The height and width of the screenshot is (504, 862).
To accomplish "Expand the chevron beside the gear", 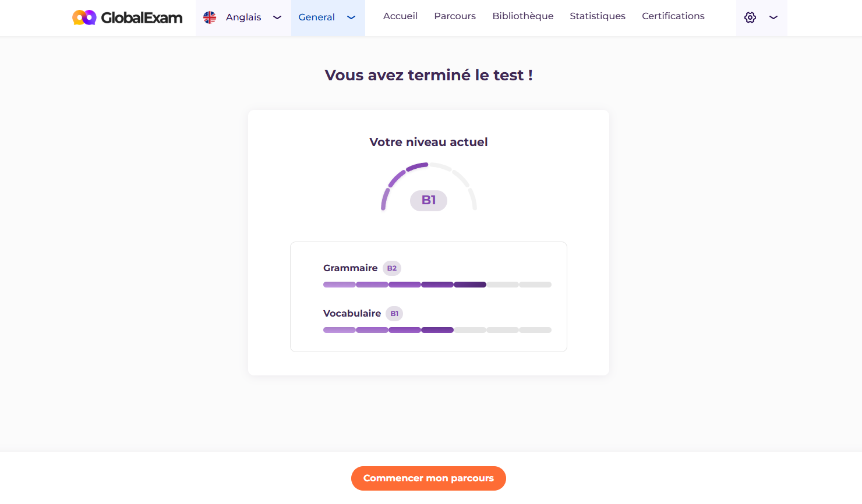I will (773, 17).
